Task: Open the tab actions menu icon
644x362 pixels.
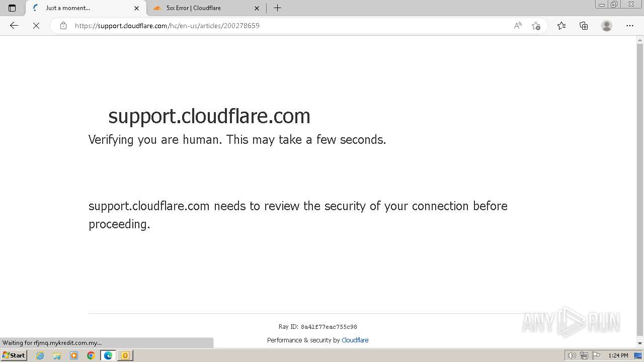Action: pos(12,8)
